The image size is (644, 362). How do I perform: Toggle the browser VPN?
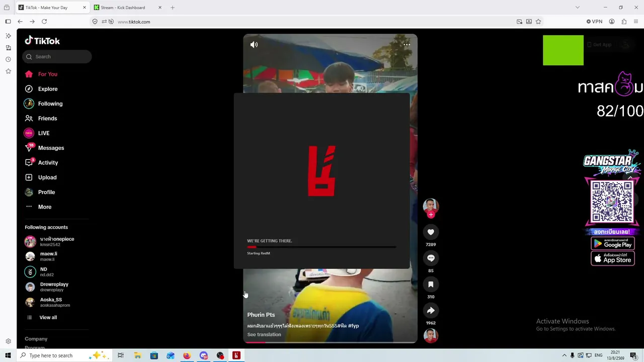coord(594,22)
